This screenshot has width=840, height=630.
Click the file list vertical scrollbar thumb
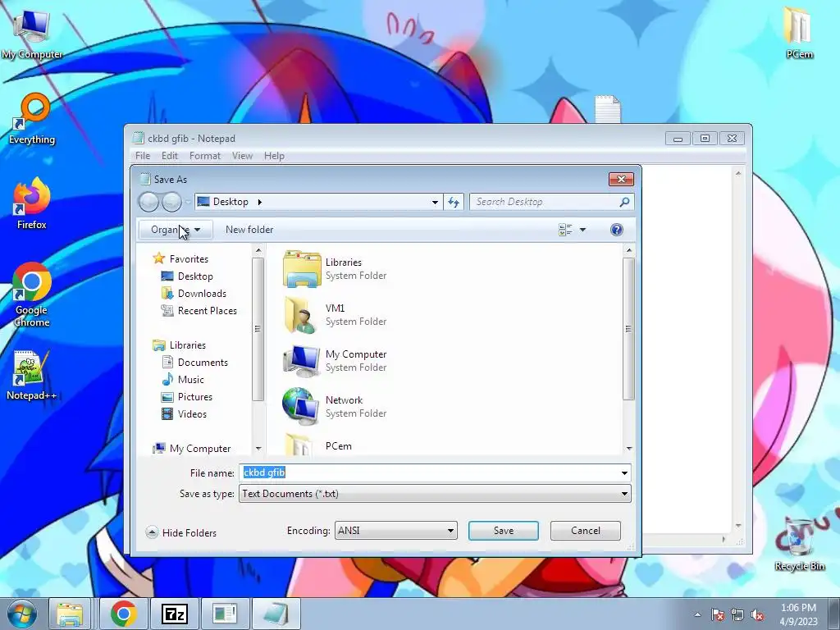(628, 329)
